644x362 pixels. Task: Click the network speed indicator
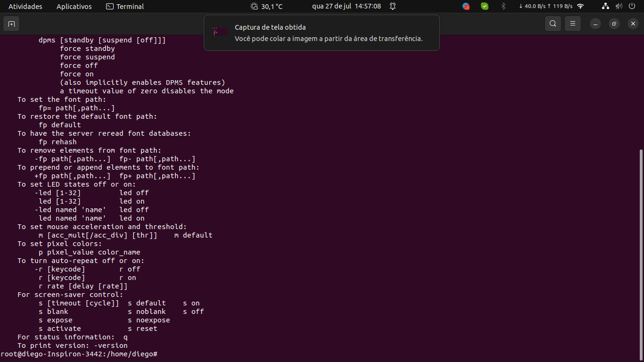545,6
